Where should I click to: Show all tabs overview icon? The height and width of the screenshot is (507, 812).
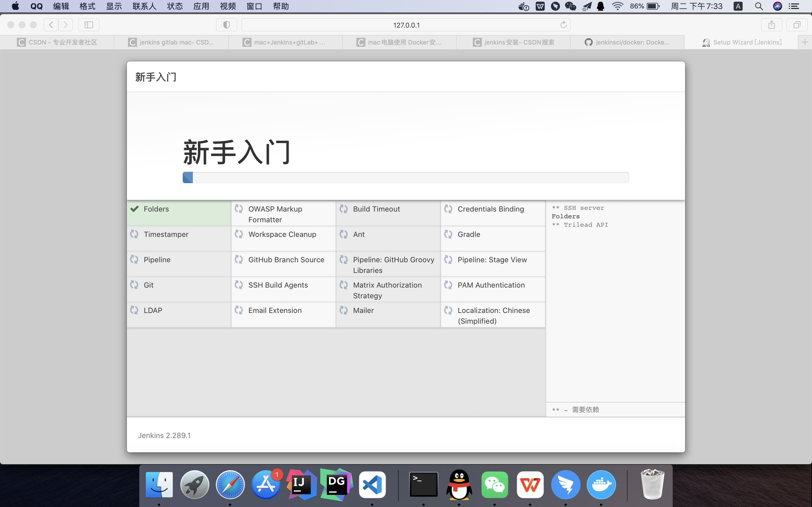click(797, 25)
